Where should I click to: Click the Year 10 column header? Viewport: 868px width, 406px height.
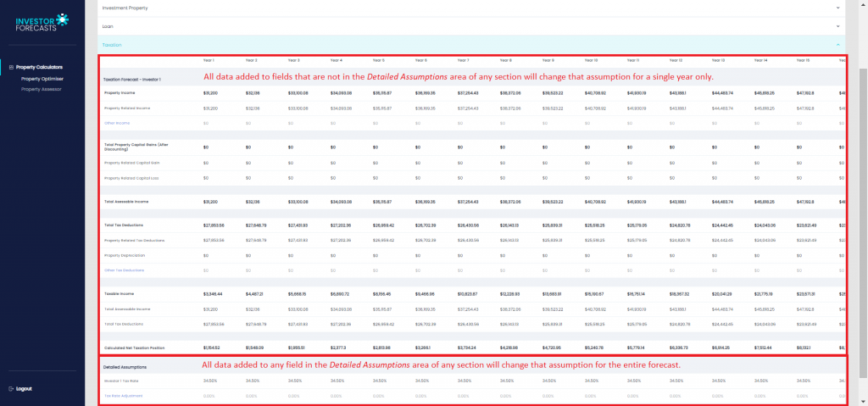coord(591,60)
